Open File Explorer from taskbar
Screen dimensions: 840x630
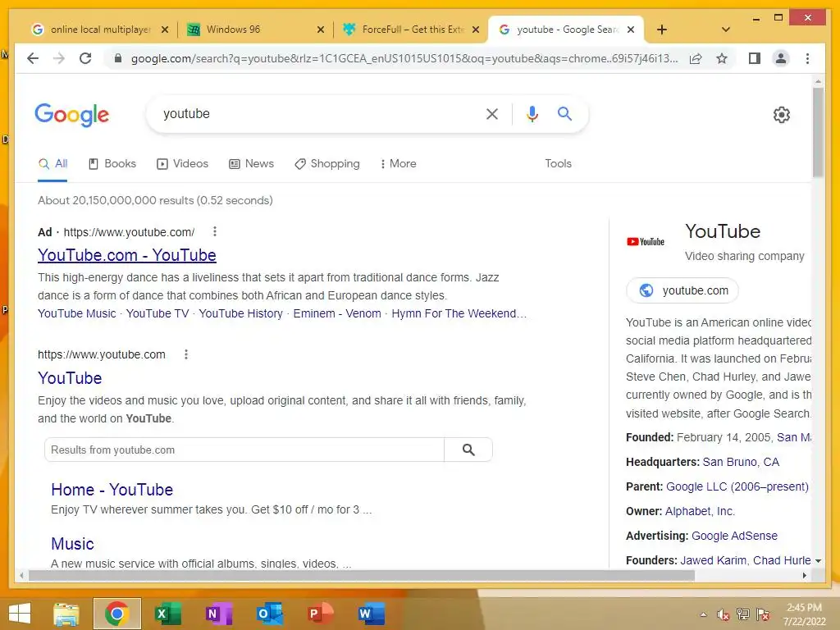tap(66, 614)
